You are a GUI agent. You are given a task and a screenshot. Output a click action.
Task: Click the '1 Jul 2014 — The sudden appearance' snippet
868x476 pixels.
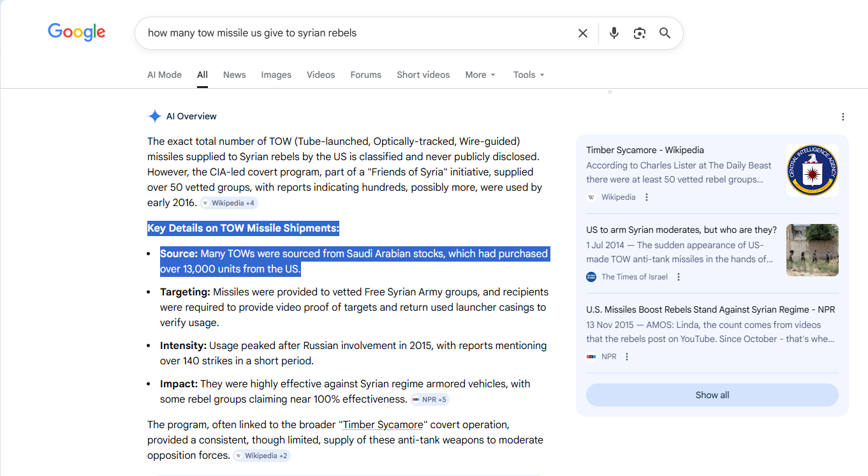point(680,252)
